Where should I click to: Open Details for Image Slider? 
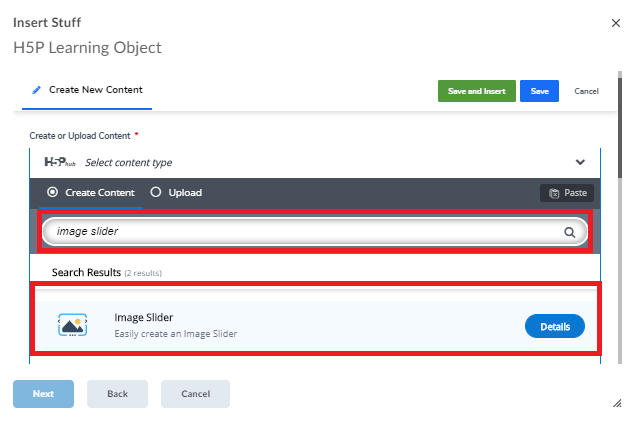tap(555, 326)
